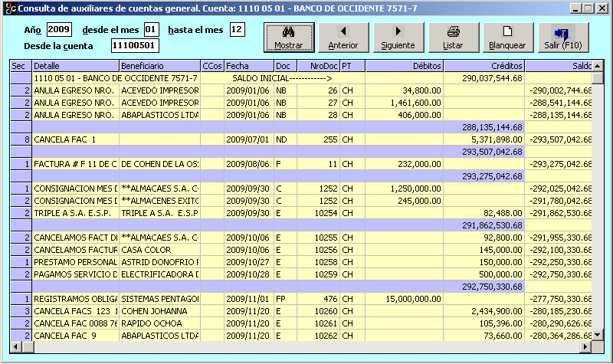This screenshot has width=613, height=364.
Task: Click date 2009/10/27
Action: (x=247, y=262)
